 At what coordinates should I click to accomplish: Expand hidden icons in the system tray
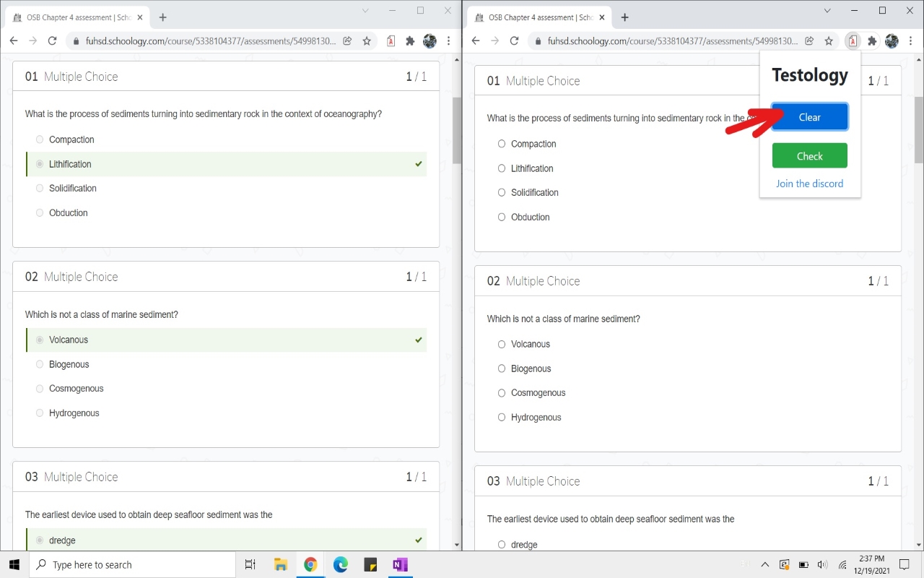click(x=764, y=564)
